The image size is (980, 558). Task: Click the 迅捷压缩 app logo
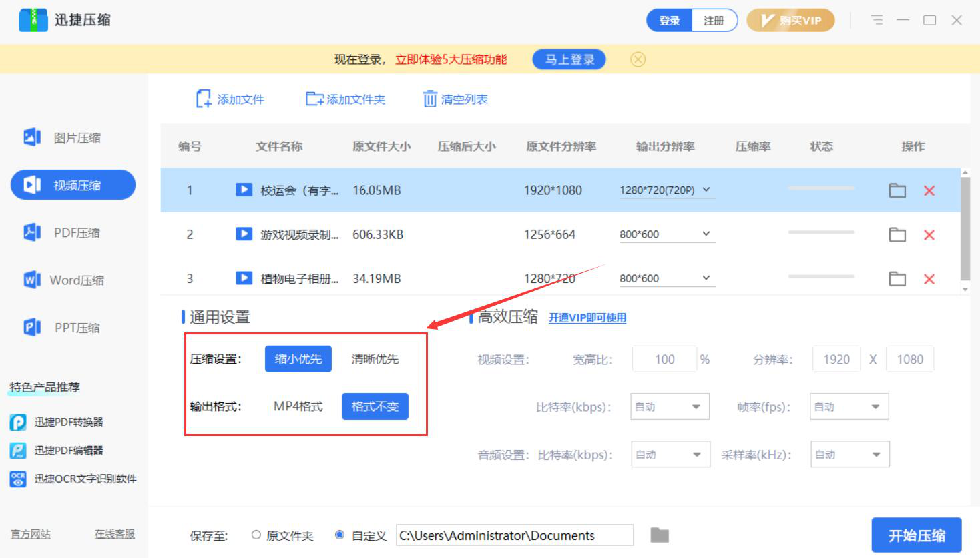coord(33,20)
